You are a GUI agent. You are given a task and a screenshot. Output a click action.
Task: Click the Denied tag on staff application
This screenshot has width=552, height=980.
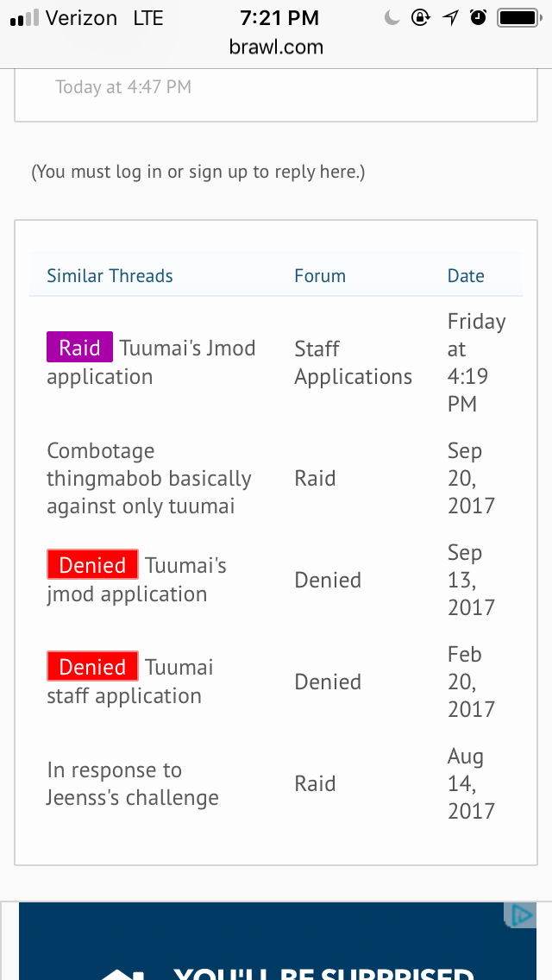[92, 667]
